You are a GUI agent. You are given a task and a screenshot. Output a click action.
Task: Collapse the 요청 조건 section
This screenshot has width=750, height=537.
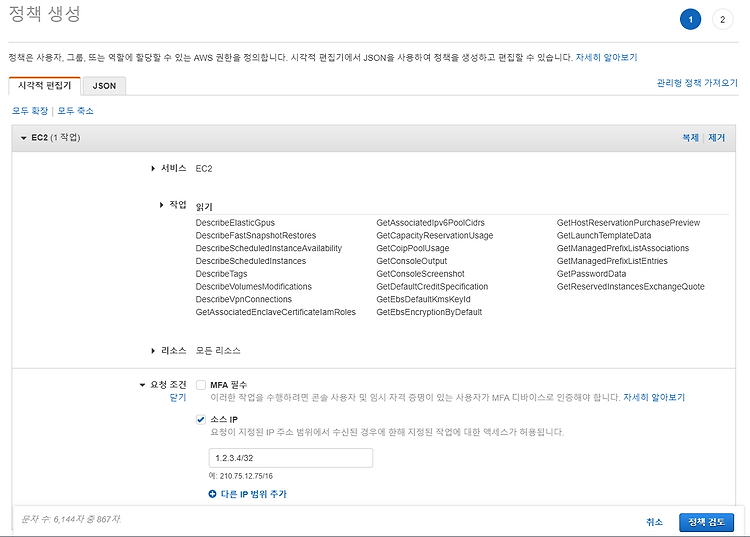(x=142, y=385)
